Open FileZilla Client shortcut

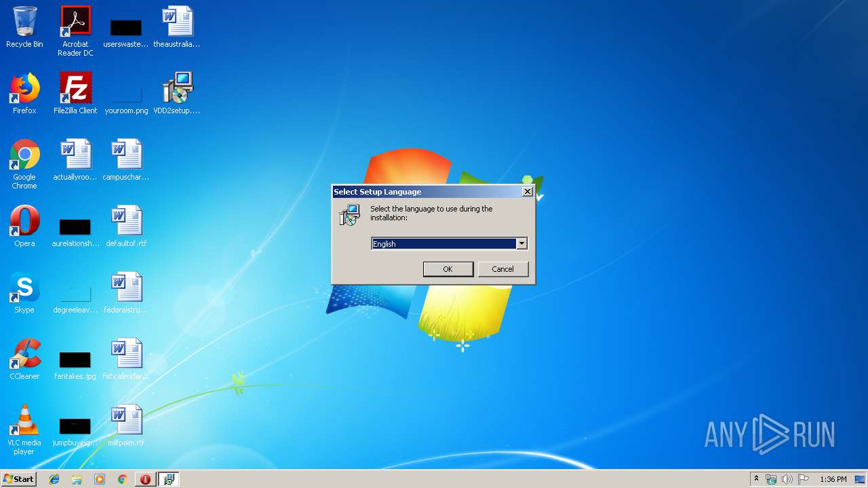(75, 94)
